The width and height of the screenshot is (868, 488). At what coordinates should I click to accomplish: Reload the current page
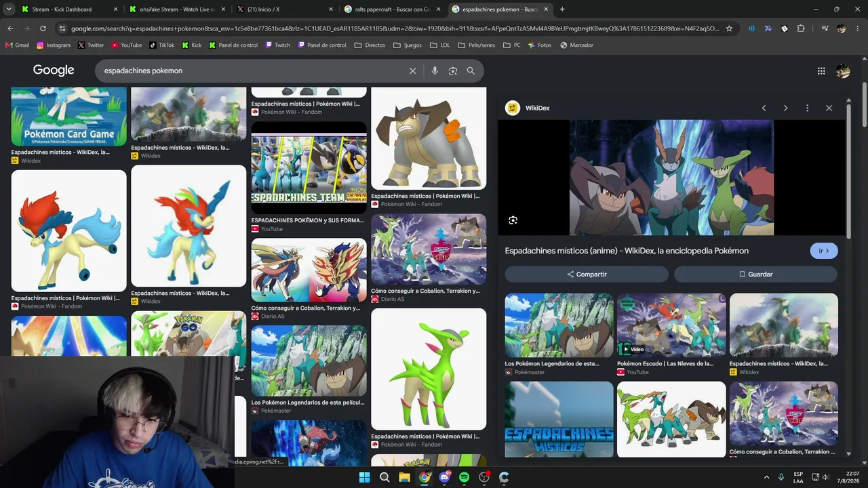[43, 28]
